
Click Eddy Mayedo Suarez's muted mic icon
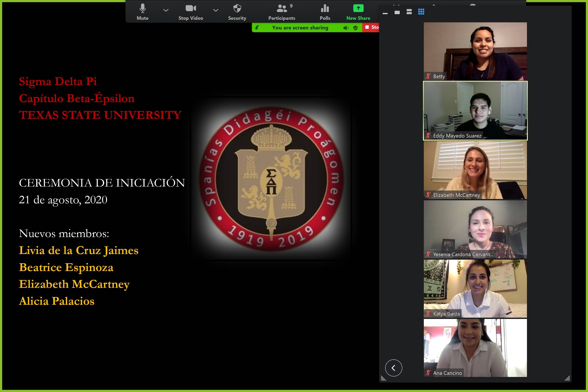pyautogui.click(x=428, y=135)
